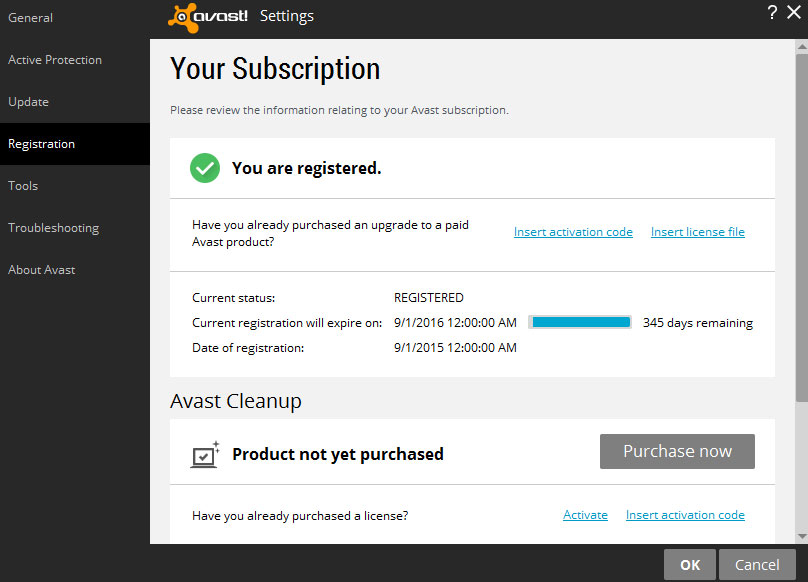The image size is (808, 582).
Task: Click the Your Subscription heading
Action: (275, 69)
